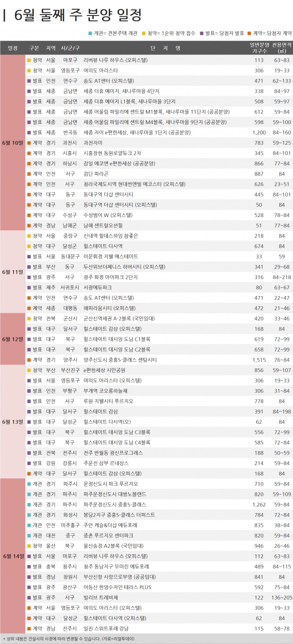The width and height of the screenshot is (293, 644).
Task: Click the '6월 10일' date cell
Action: coord(12,142)
